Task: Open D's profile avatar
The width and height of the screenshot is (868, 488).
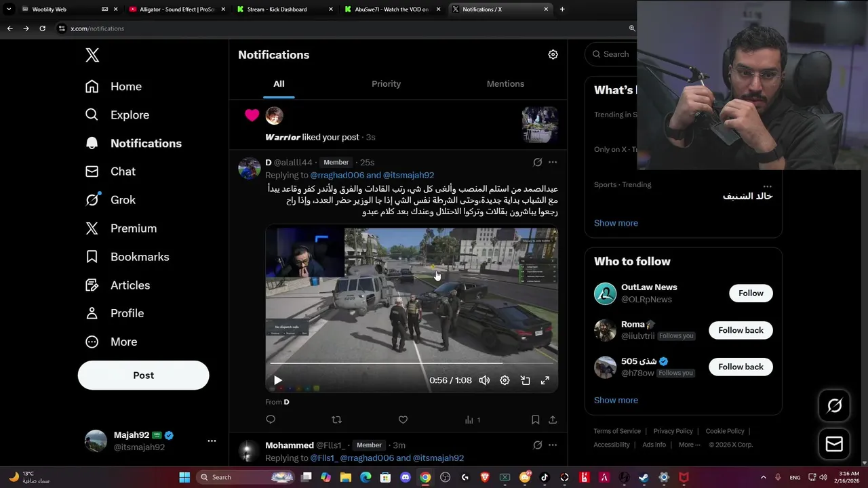Action: click(250, 168)
